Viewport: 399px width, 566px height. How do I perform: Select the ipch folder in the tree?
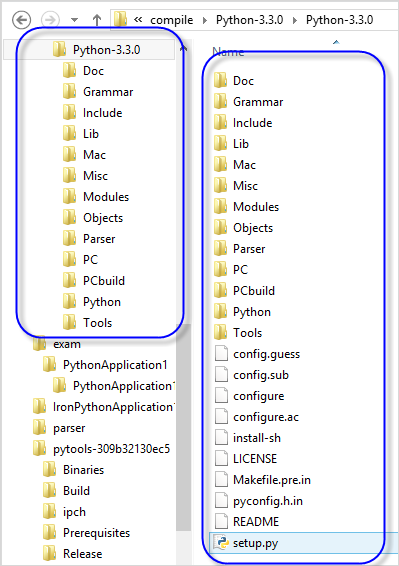pos(74,512)
